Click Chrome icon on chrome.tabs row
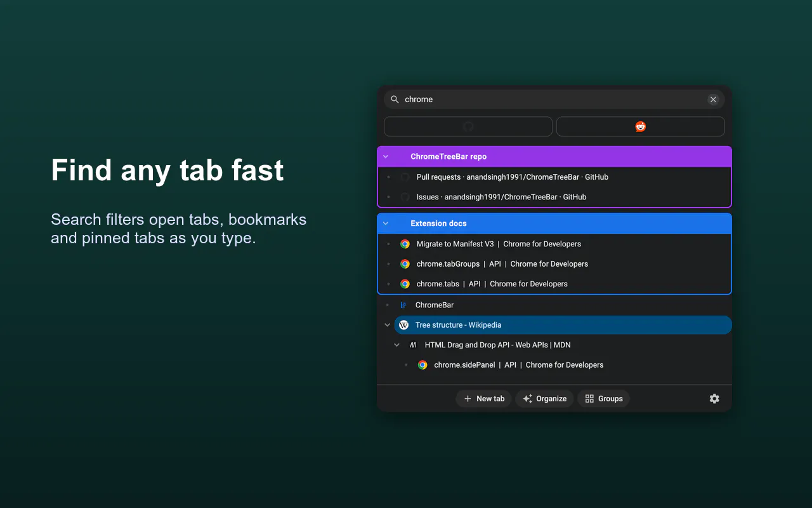The image size is (812, 508). tap(405, 284)
